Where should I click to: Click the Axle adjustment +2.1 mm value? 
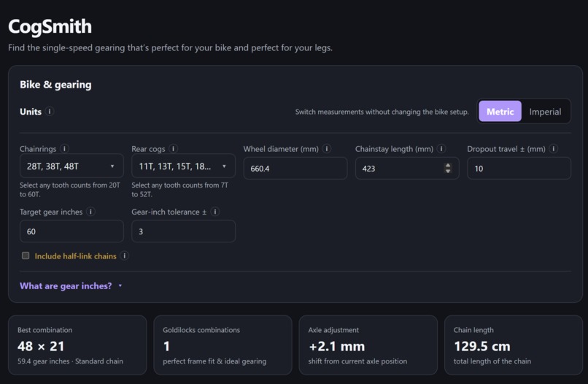tap(337, 346)
